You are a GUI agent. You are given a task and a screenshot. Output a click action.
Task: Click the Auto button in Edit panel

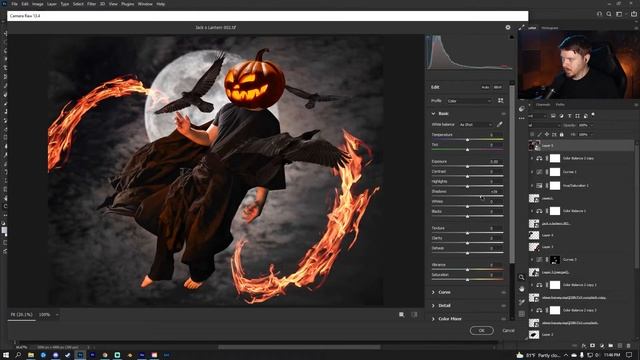pyautogui.click(x=485, y=87)
